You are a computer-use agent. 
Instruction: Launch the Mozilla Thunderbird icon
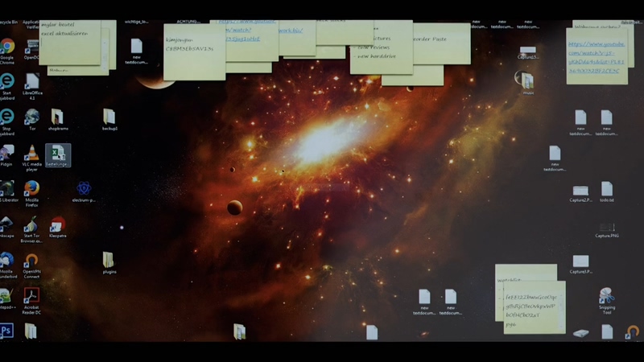click(x=7, y=265)
